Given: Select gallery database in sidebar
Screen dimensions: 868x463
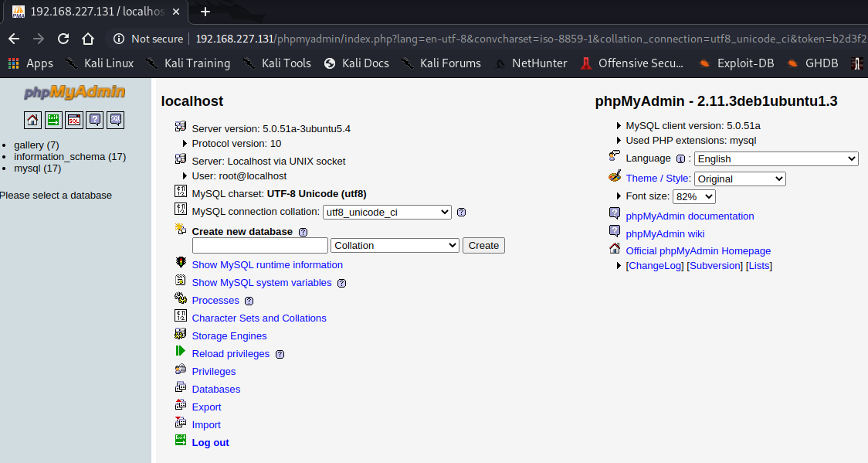Looking at the screenshot, I should click(36, 145).
